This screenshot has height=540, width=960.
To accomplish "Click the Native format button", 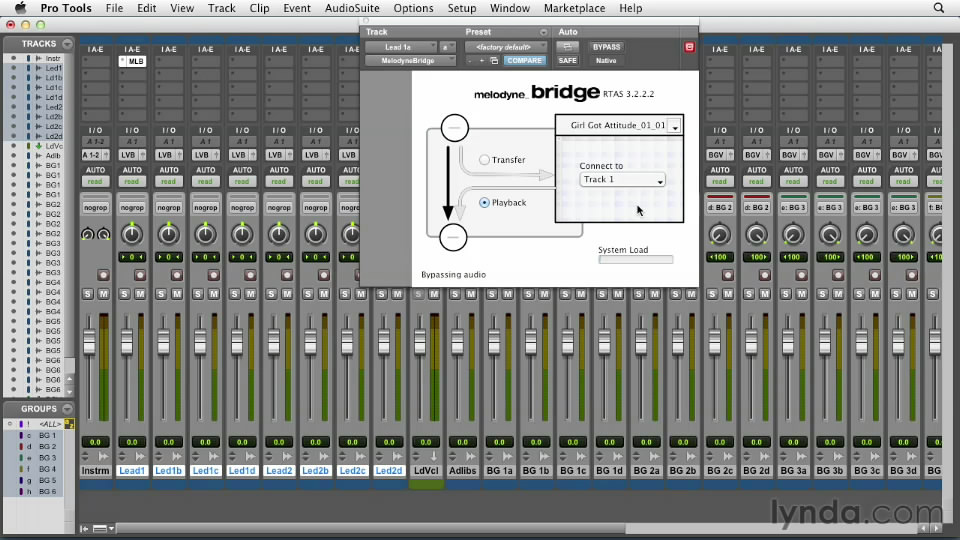I will coord(606,61).
